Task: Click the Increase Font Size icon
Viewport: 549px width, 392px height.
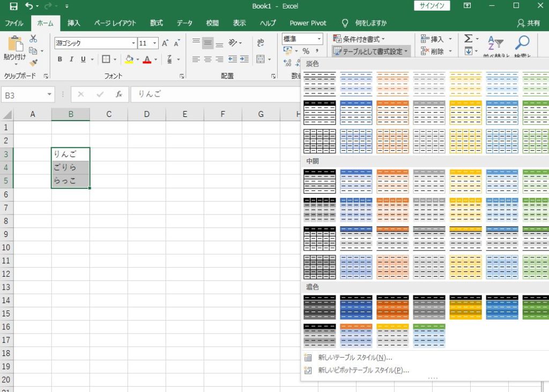Action: click(x=165, y=43)
